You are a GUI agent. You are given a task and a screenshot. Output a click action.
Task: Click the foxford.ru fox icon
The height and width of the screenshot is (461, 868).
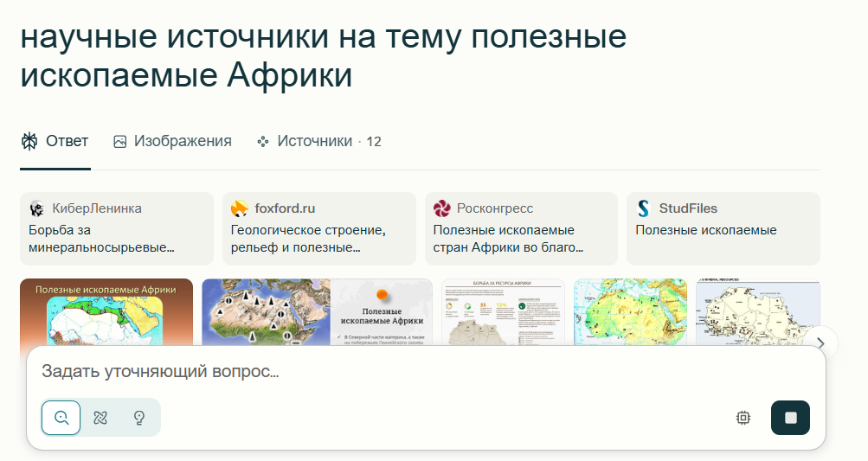click(x=239, y=208)
